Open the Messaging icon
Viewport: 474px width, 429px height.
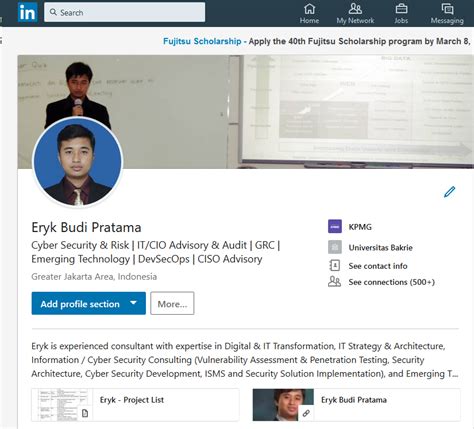click(447, 9)
